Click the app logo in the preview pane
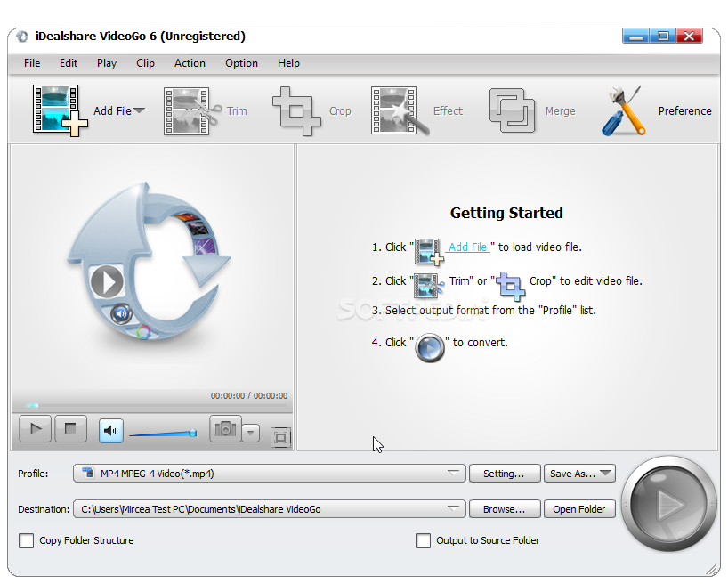728x584 pixels. [x=149, y=260]
